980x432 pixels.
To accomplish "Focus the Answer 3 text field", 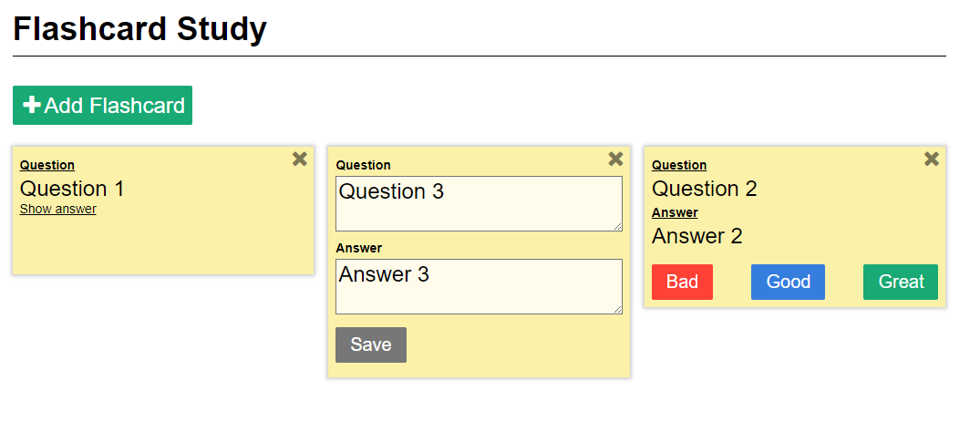I will (x=479, y=286).
